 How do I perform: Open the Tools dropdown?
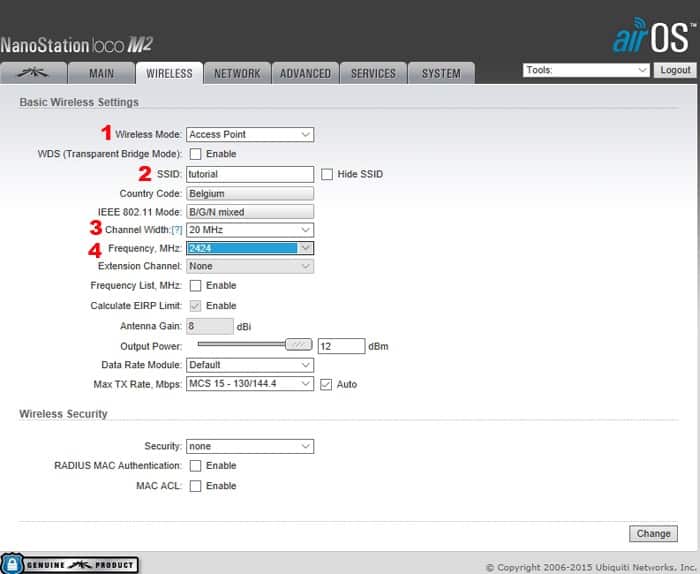pyautogui.click(x=586, y=70)
